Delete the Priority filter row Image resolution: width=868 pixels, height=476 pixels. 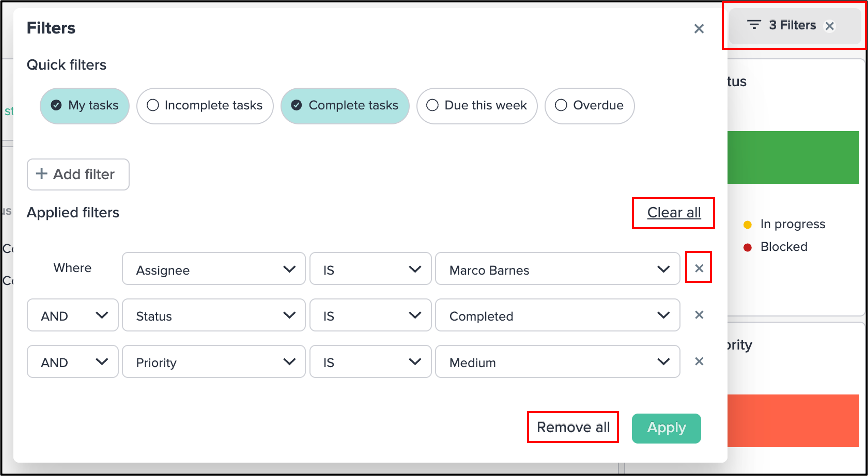699,361
